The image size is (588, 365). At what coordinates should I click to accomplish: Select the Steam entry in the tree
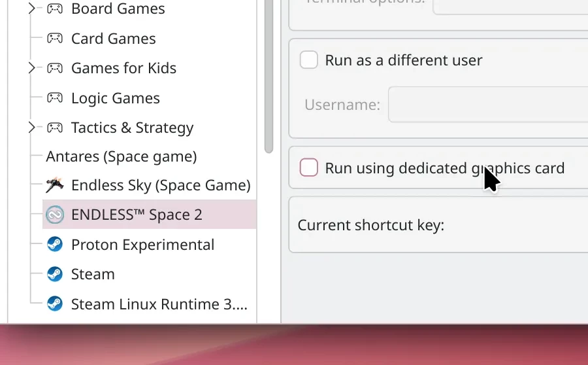93,274
